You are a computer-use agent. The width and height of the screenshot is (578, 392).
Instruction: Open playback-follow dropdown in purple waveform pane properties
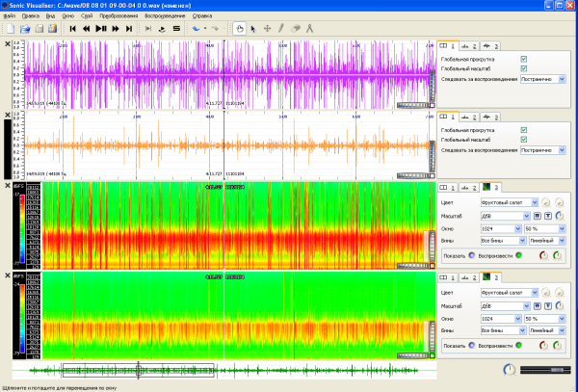click(543, 79)
